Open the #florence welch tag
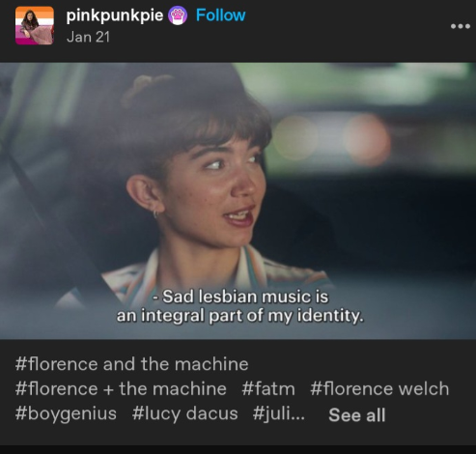This screenshot has width=476, height=454. (379, 388)
